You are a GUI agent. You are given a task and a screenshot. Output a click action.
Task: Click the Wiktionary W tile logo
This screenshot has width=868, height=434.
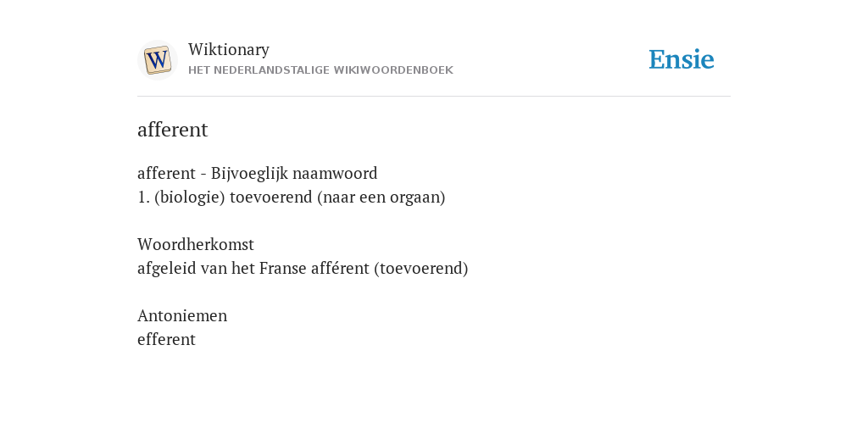(157, 60)
